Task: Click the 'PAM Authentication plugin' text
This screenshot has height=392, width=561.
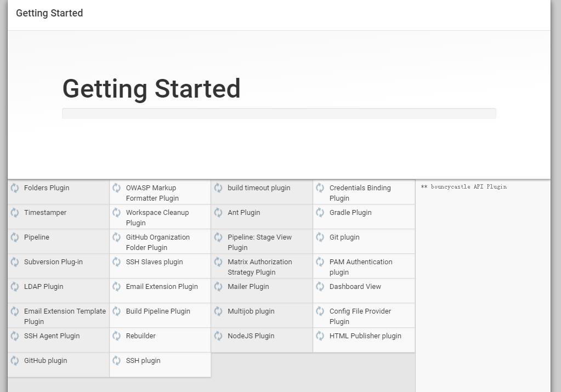Action: [x=361, y=267]
